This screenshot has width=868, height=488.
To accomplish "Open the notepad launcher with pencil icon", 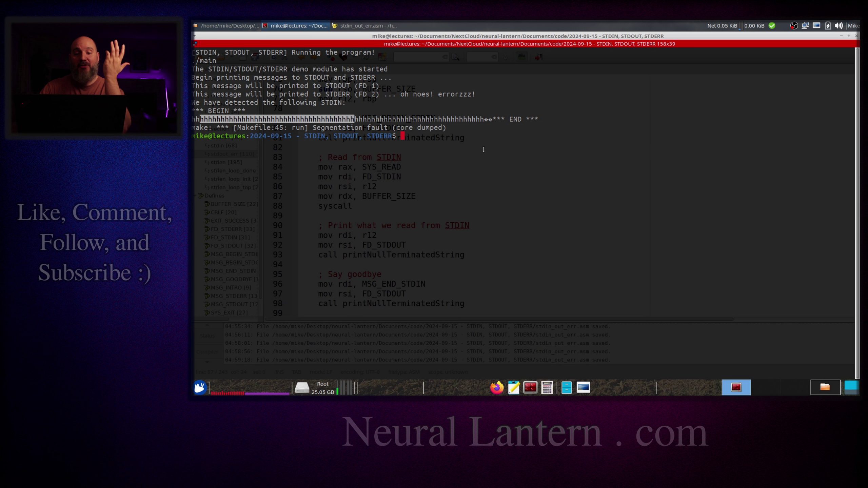I will click(x=514, y=387).
